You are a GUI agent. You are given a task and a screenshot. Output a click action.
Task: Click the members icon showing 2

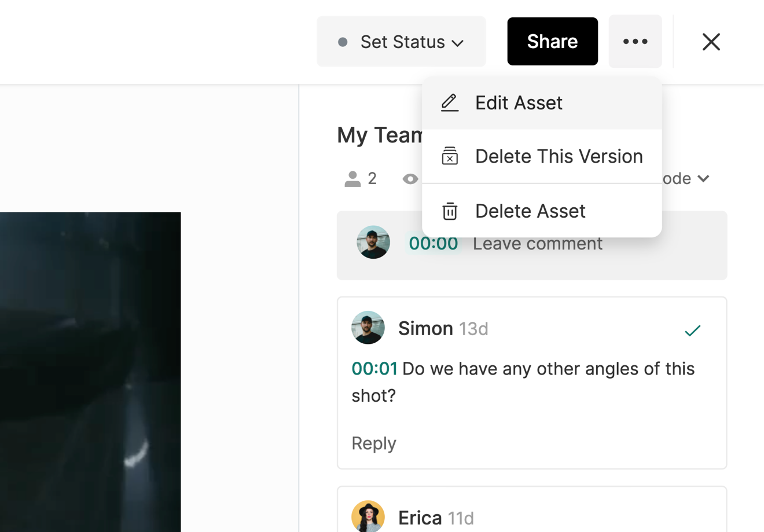coord(352,179)
